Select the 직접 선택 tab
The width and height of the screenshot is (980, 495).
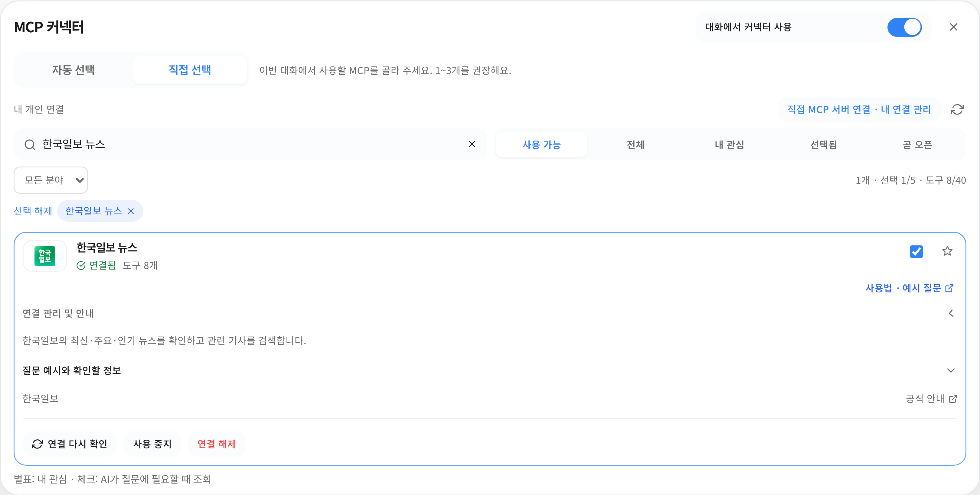click(190, 70)
